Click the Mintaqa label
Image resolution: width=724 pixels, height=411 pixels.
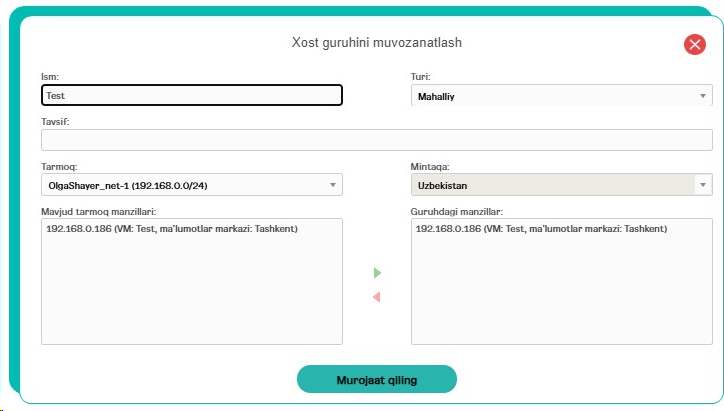click(430, 167)
